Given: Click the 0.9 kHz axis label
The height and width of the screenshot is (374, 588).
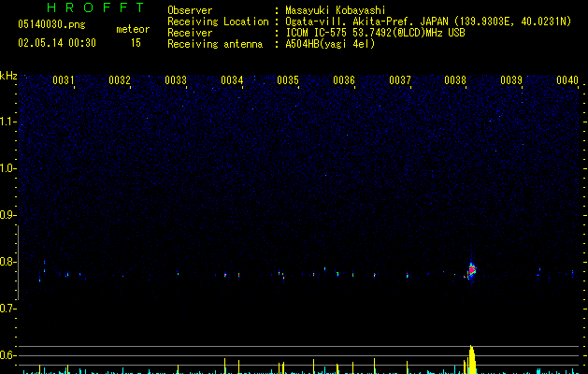Looking at the screenshot, I should pyautogui.click(x=7, y=215).
